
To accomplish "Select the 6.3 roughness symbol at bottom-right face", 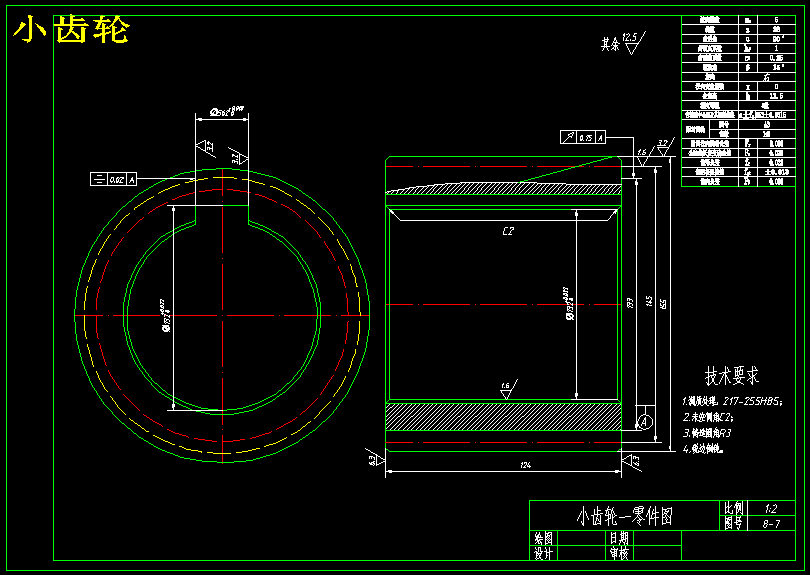I will pos(631,461).
